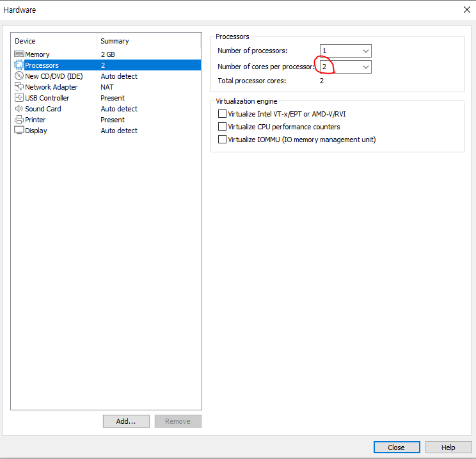Click the Display monitor icon

pos(19,131)
